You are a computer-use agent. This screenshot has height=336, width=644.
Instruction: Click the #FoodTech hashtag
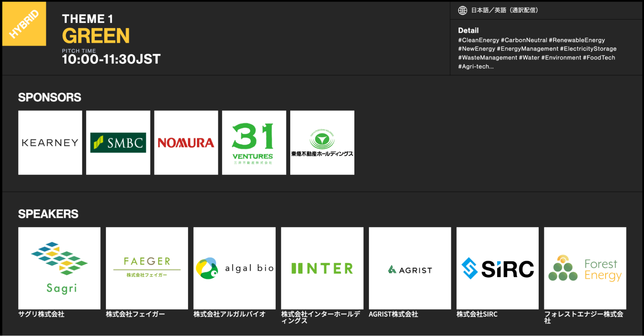click(x=599, y=57)
